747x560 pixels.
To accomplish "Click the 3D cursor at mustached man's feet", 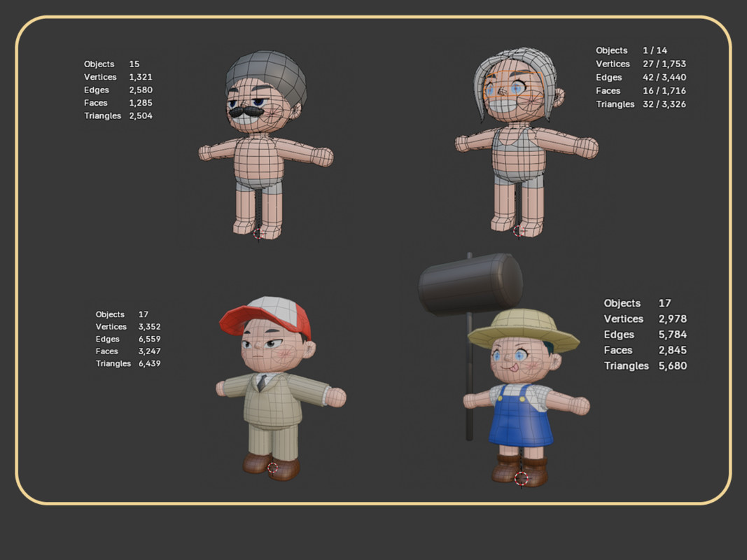I will 258,234.
